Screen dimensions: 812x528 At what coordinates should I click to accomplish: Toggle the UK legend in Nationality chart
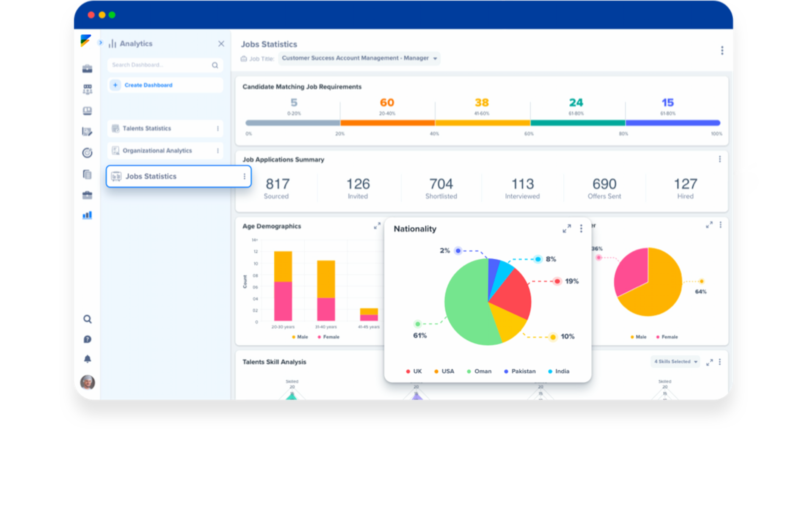414,371
